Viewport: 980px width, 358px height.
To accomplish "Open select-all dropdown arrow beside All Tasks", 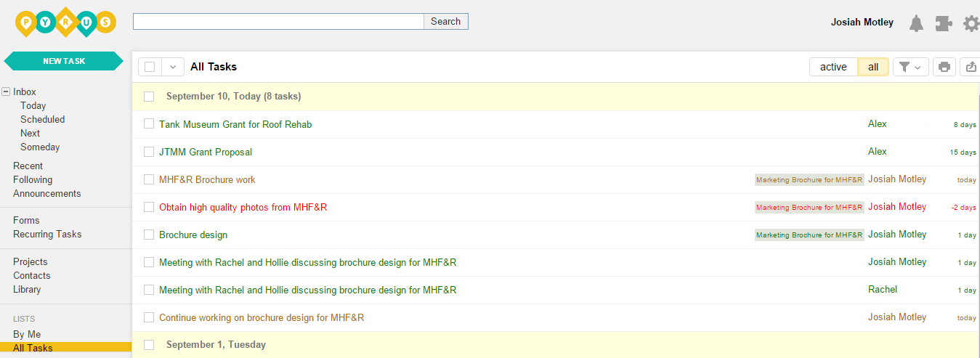I will coord(172,67).
